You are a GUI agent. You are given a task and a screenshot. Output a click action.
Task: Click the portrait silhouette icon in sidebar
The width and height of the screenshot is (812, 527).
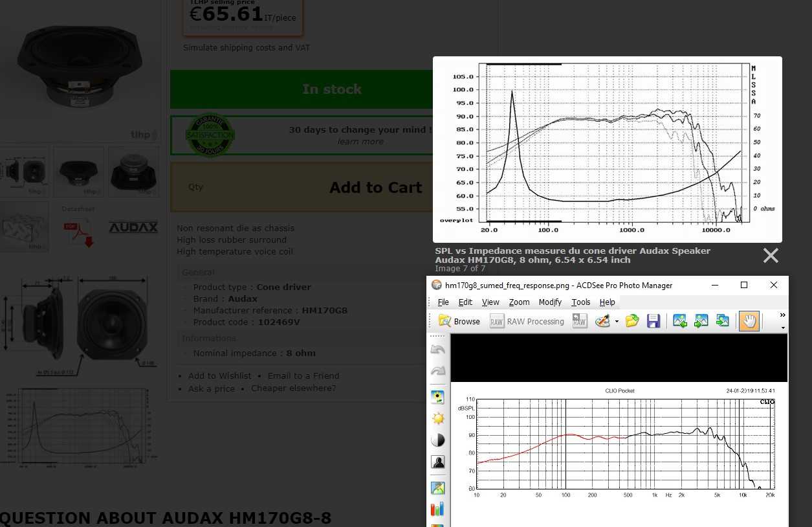438,462
